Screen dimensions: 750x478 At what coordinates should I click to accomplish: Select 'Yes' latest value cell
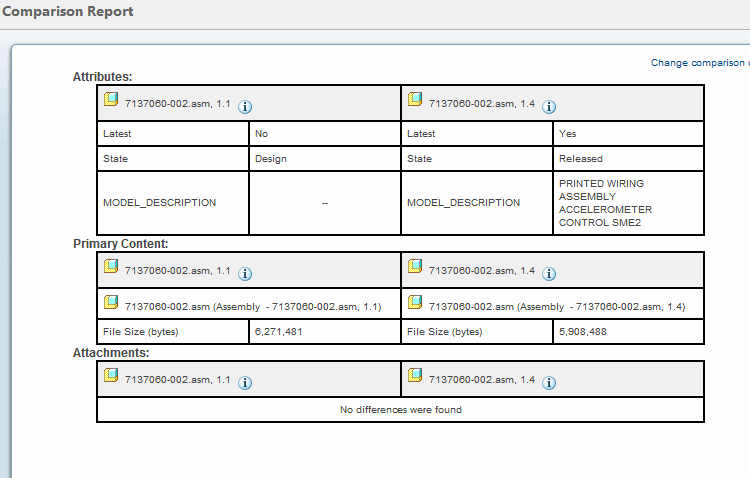coord(629,133)
